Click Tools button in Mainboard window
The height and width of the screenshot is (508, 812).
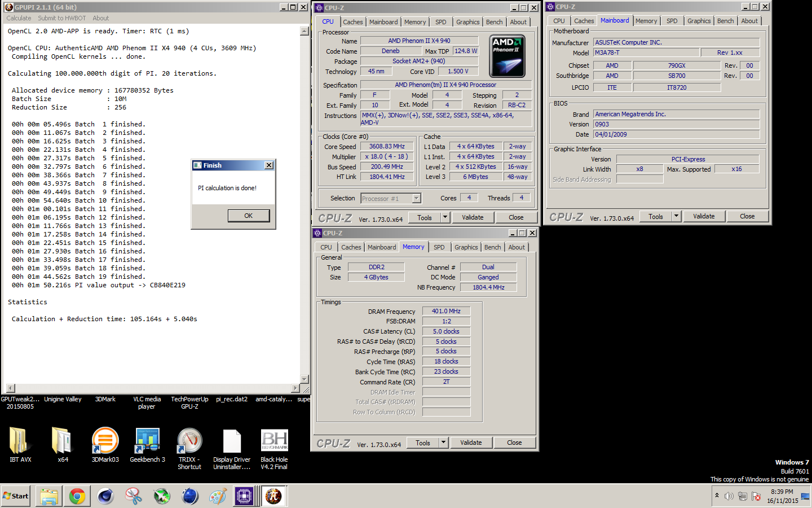656,216
